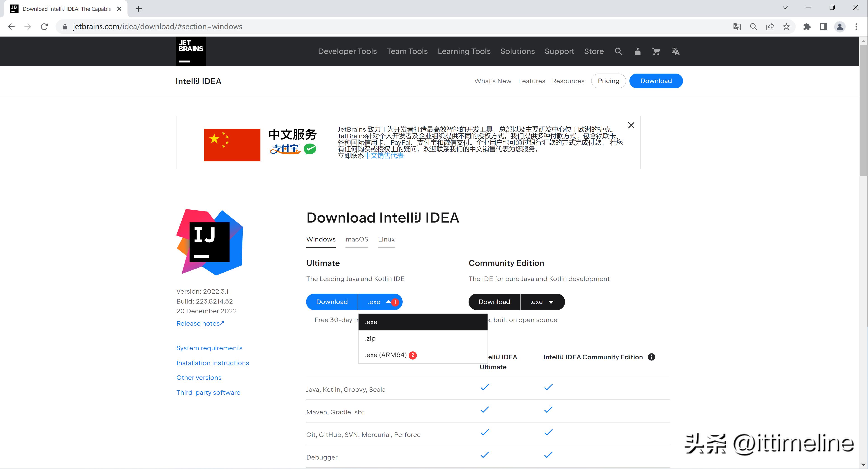868x469 pixels.
Task: Click Community checkmark for Maven, Gradle, sbt
Action: pyautogui.click(x=548, y=410)
